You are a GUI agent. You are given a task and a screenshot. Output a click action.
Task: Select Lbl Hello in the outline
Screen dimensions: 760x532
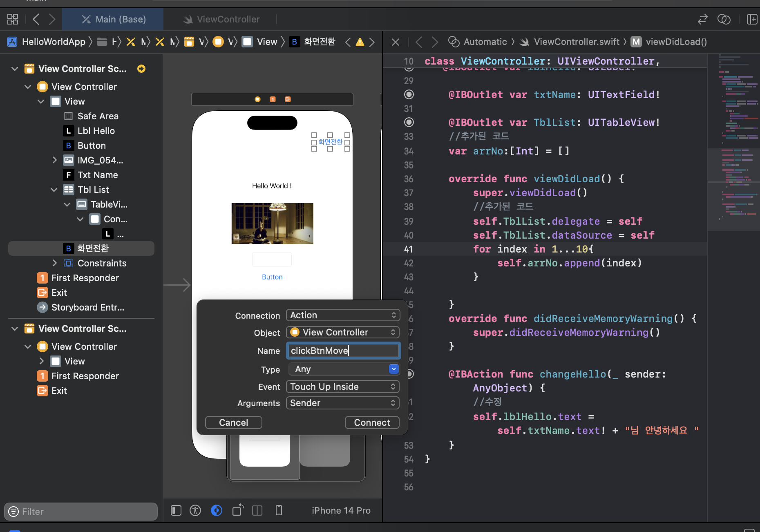[96, 131]
